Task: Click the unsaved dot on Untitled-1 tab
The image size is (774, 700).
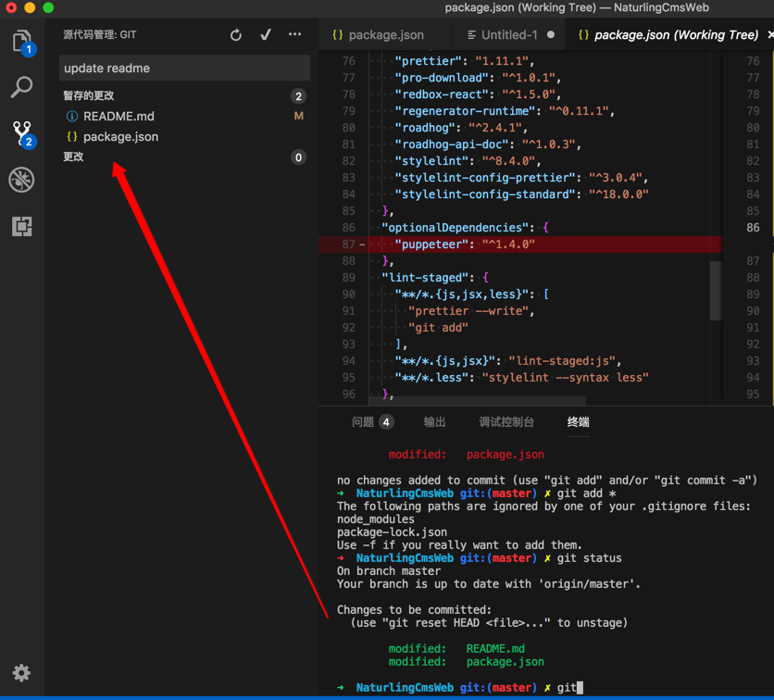Action: tap(550, 34)
